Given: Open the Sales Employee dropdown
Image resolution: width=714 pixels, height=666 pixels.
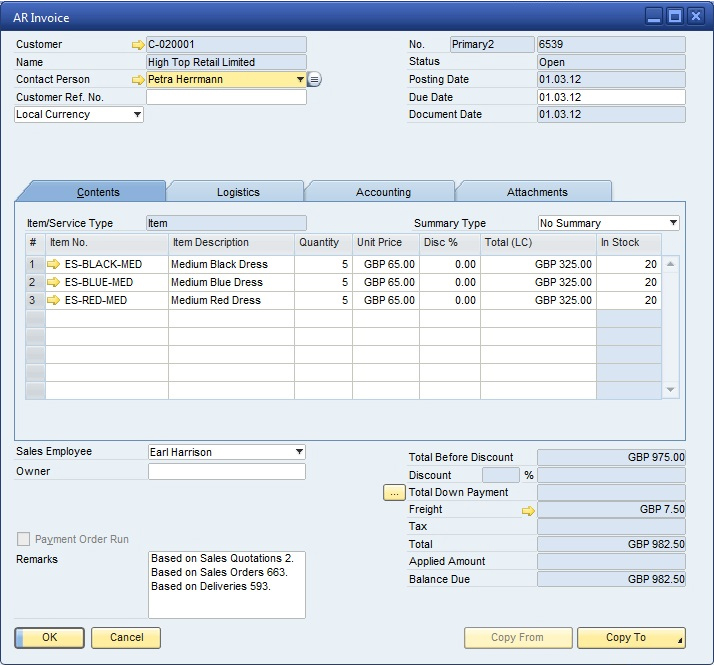Looking at the screenshot, I should click(x=299, y=452).
